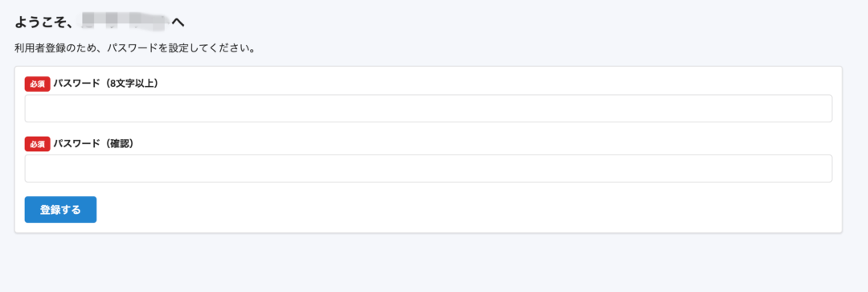Click the パスワード（8文字以上） input field
Image resolution: width=868 pixels, height=292 pixels.
(x=428, y=108)
